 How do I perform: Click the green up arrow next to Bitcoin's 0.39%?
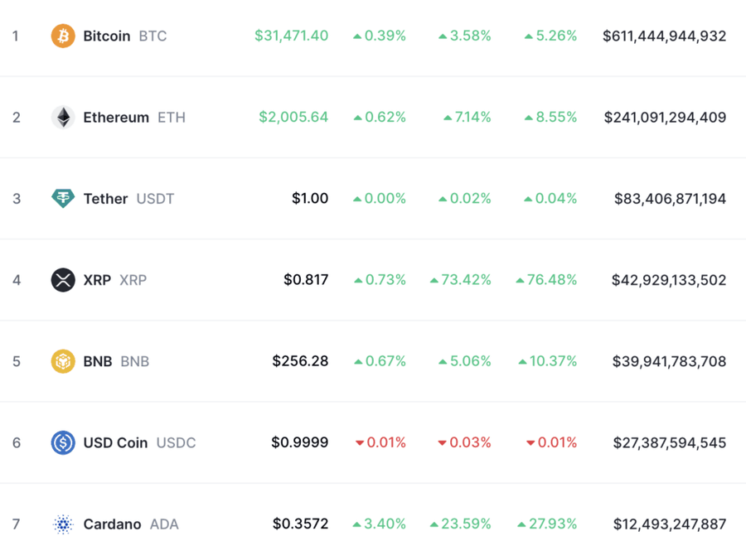[358, 36]
